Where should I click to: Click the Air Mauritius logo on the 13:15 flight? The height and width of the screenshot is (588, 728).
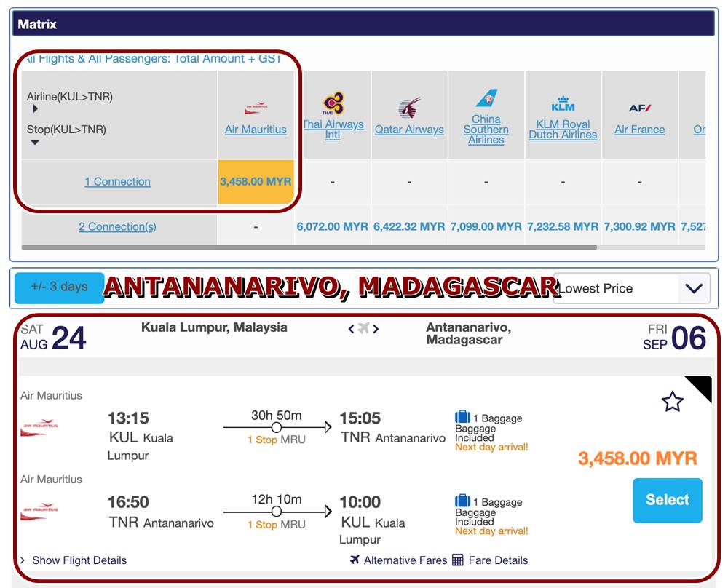coord(39,428)
